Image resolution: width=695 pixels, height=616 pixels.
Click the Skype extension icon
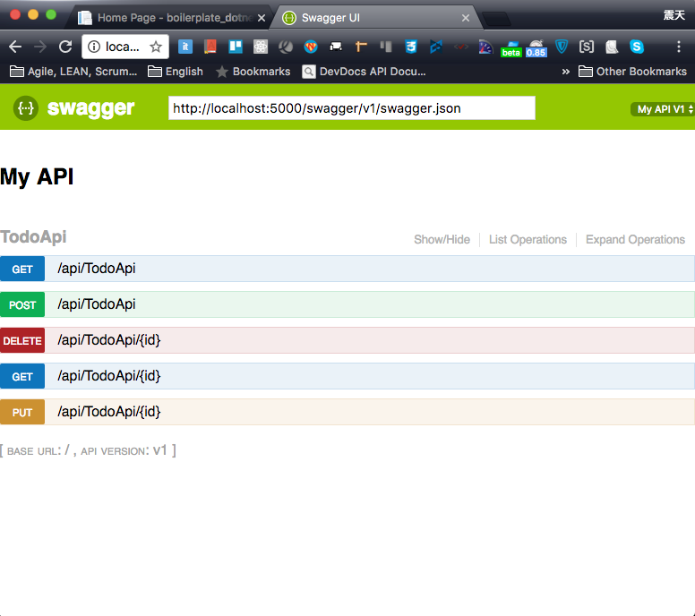637,47
